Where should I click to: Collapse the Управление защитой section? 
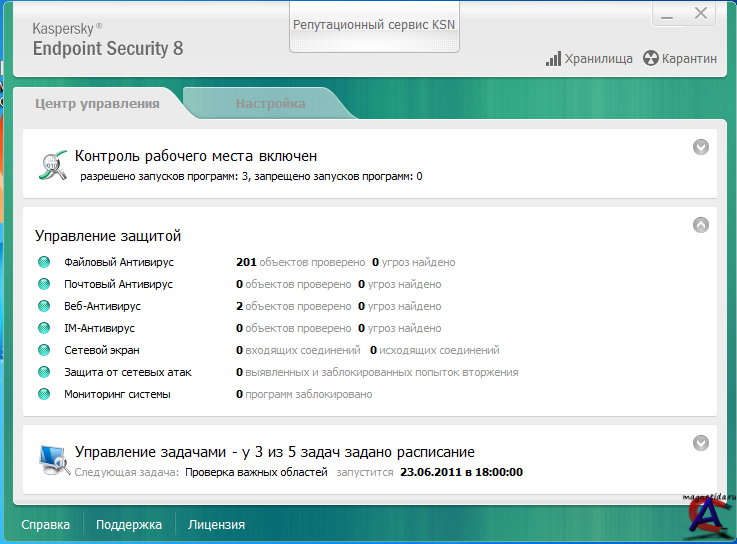coord(701,225)
